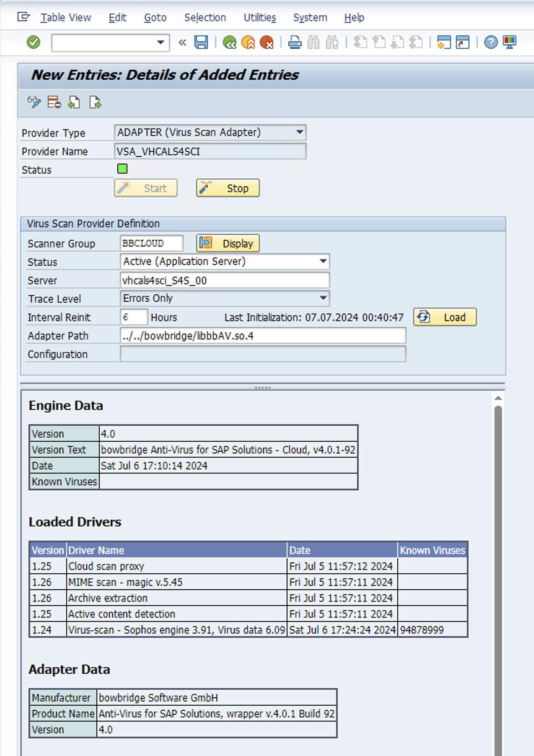The height and width of the screenshot is (756, 534).
Task: Open the Selection menu
Action: (205, 18)
